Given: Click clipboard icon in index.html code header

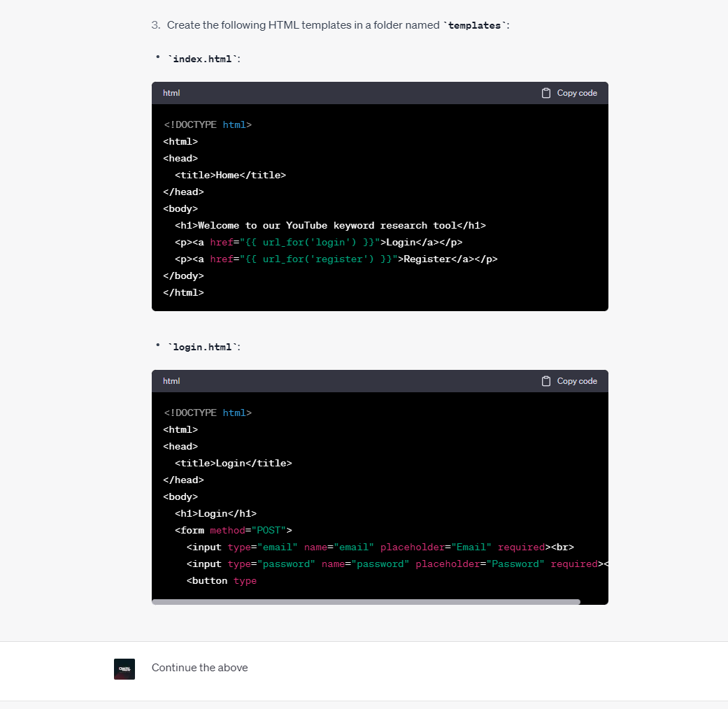Looking at the screenshot, I should coord(546,93).
